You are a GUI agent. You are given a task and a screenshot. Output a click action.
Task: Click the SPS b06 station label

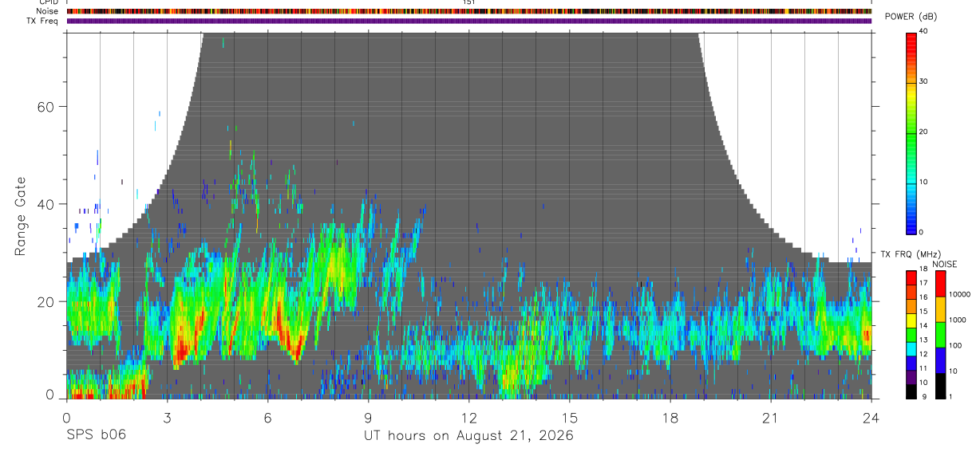point(96,435)
